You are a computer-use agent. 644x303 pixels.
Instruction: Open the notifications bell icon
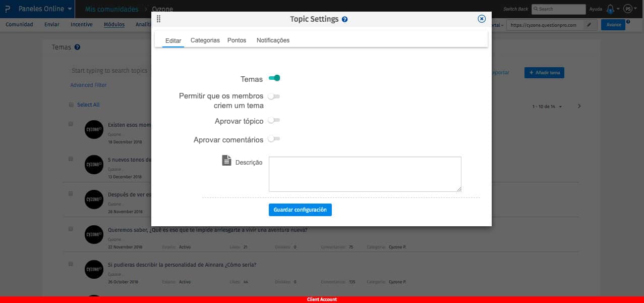[x=610, y=9]
